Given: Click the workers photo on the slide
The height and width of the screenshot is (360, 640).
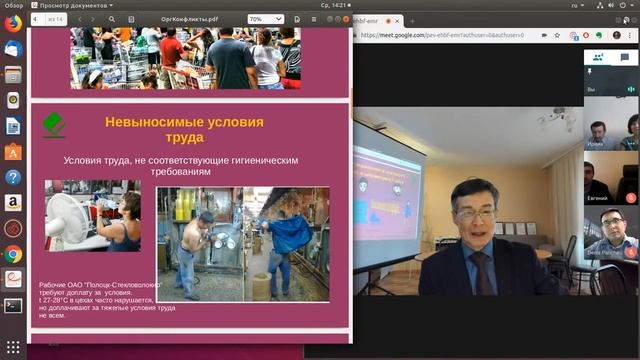Looking at the screenshot, I should 243,244.
